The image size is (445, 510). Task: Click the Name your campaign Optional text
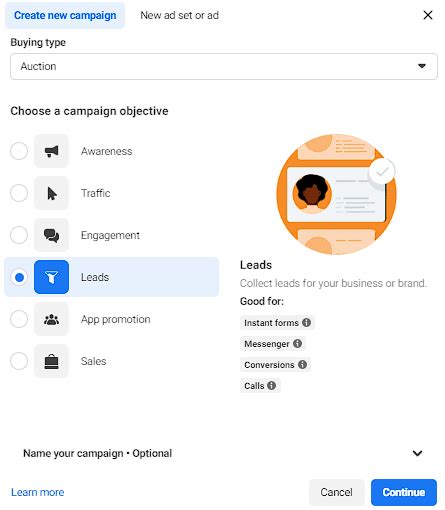tap(97, 453)
